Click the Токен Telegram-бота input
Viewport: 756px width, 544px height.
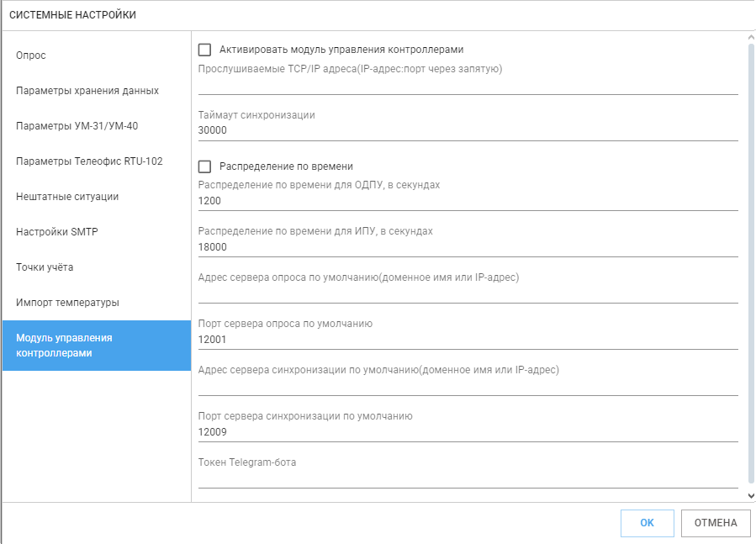468,478
